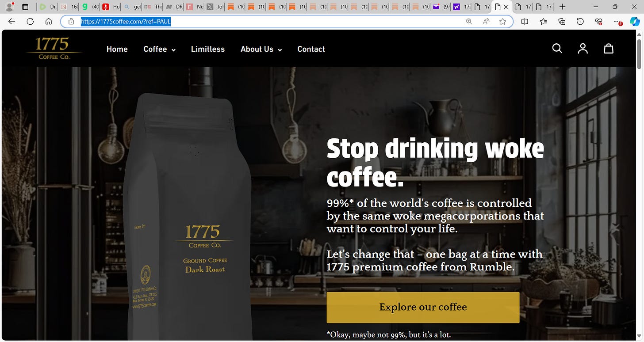Switch to the red microphone 'Ho' tab
Viewport: 644px width, 342px height.
click(111, 7)
